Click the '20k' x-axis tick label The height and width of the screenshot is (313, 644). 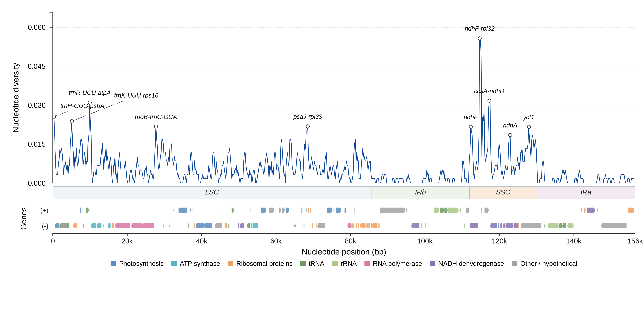click(x=127, y=241)
